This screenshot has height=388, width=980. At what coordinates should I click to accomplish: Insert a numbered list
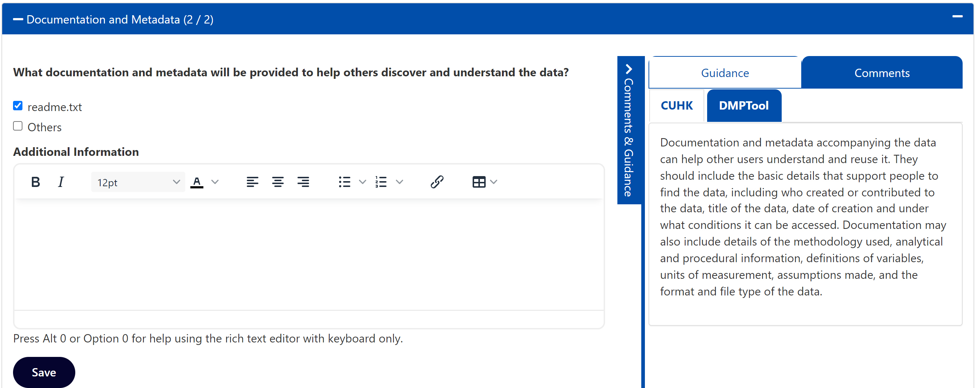(381, 182)
